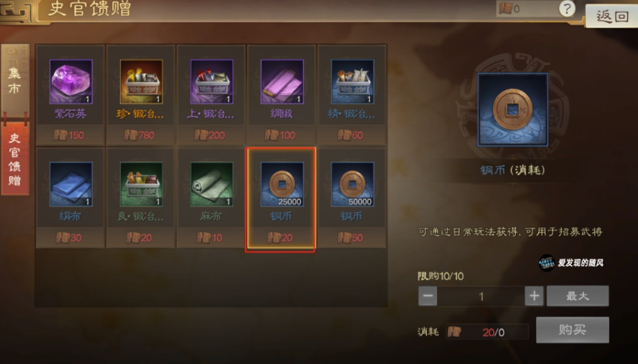Decrease quantity with the minus button
The width and height of the screenshot is (638, 364).
[427, 296]
